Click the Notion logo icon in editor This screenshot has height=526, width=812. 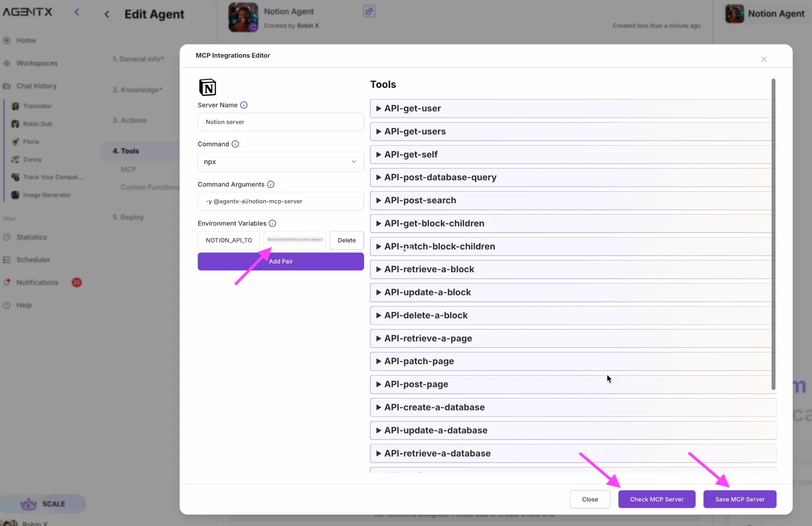point(208,87)
